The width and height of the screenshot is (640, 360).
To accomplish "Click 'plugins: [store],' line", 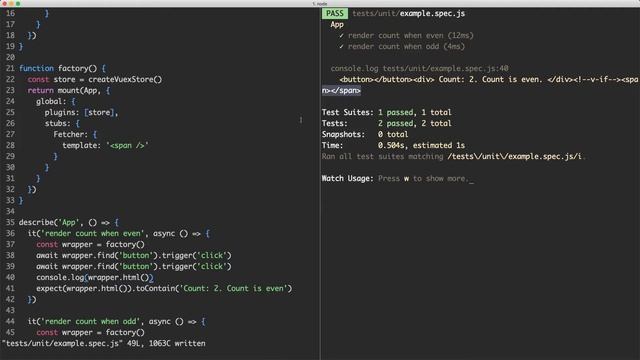I will (81, 112).
